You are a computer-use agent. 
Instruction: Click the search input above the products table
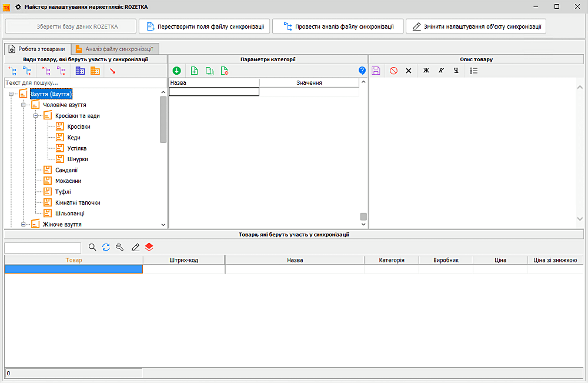tap(43, 248)
